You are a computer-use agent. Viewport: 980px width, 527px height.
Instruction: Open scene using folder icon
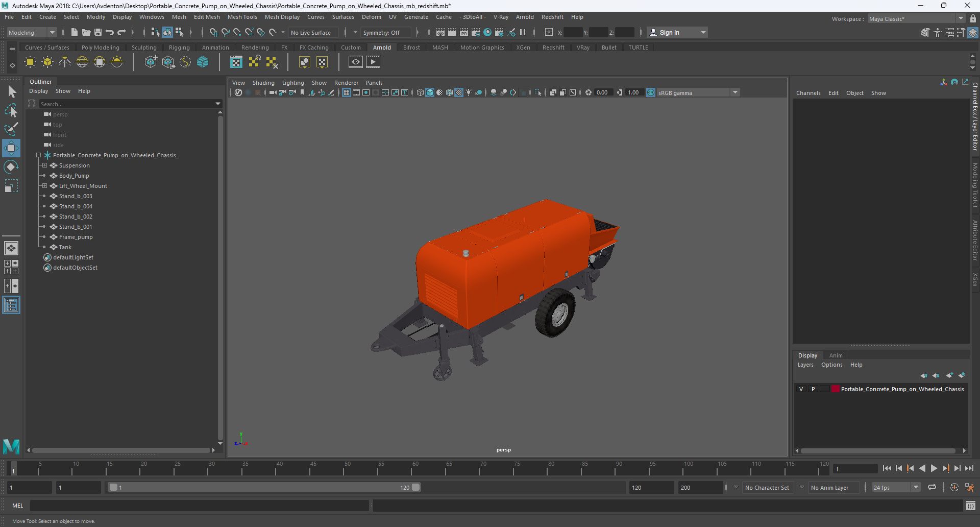point(86,32)
